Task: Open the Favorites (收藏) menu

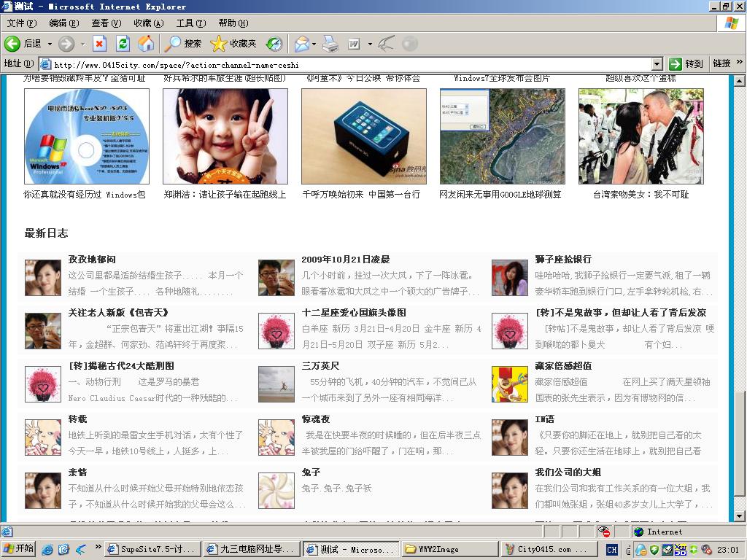Action: point(149,23)
